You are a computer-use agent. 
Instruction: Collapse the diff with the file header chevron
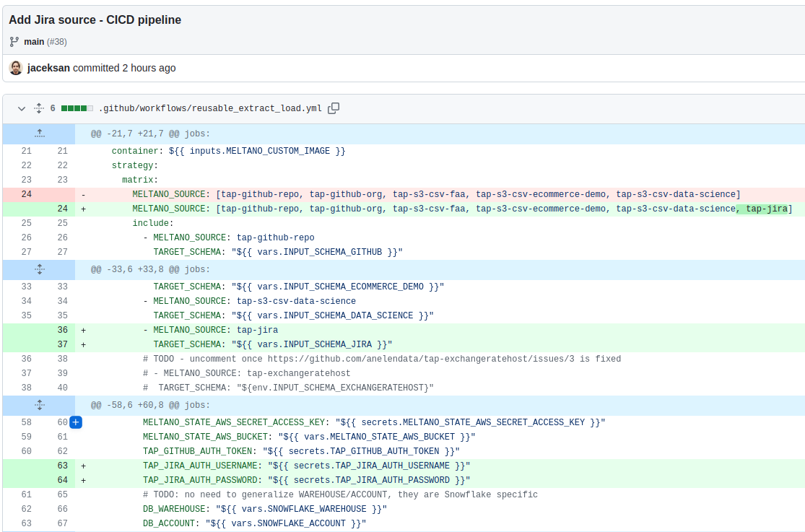(21, 108)
